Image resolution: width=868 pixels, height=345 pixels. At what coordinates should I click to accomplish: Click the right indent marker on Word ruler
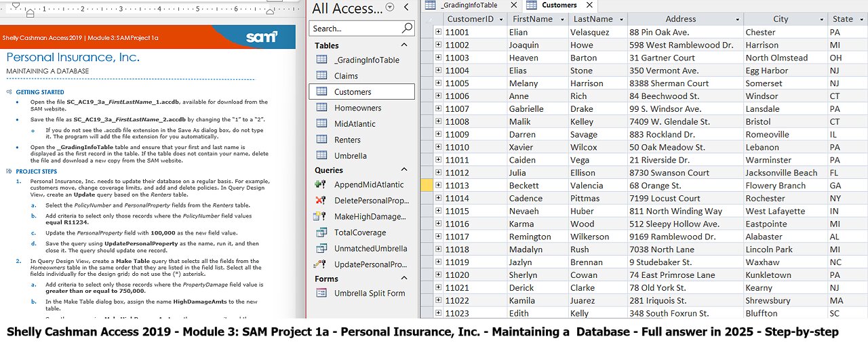(271, 12)
